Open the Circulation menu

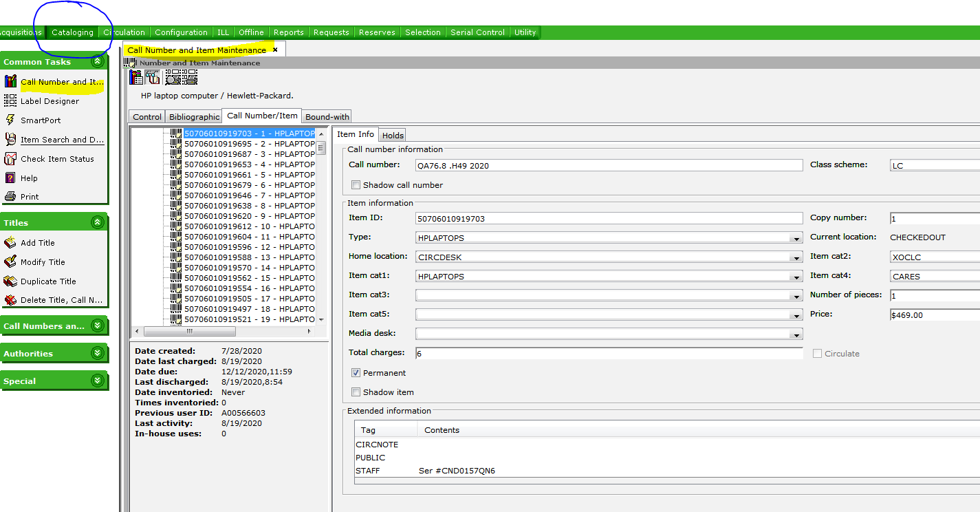125,32
